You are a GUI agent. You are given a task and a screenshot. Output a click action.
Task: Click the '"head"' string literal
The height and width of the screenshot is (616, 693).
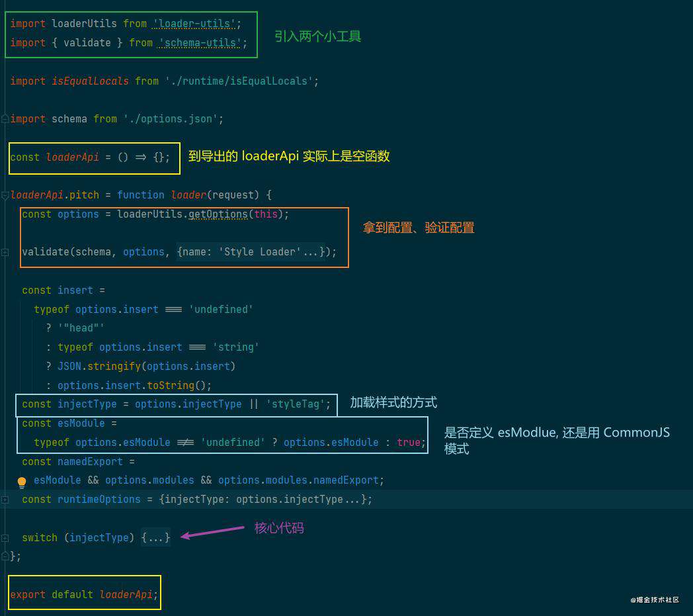81,328
